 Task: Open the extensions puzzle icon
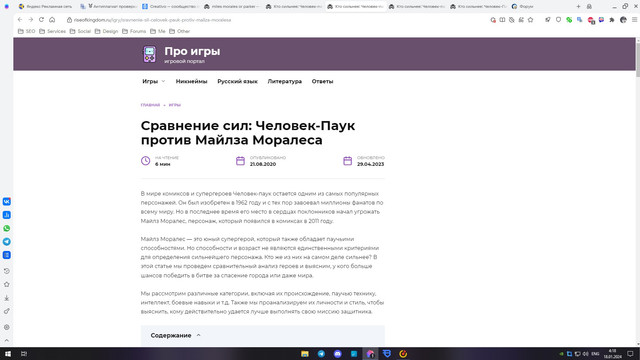coord(611,20)
